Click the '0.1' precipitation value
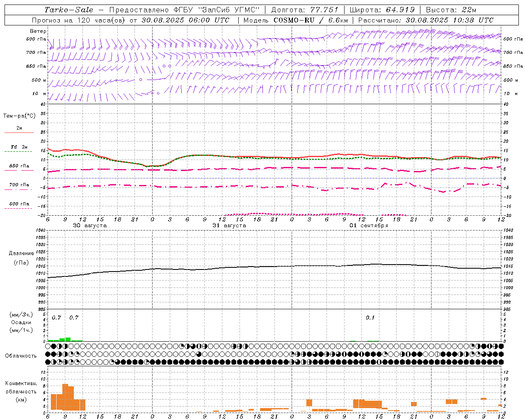This screenshot has width=525, height=420. [370, 317]
